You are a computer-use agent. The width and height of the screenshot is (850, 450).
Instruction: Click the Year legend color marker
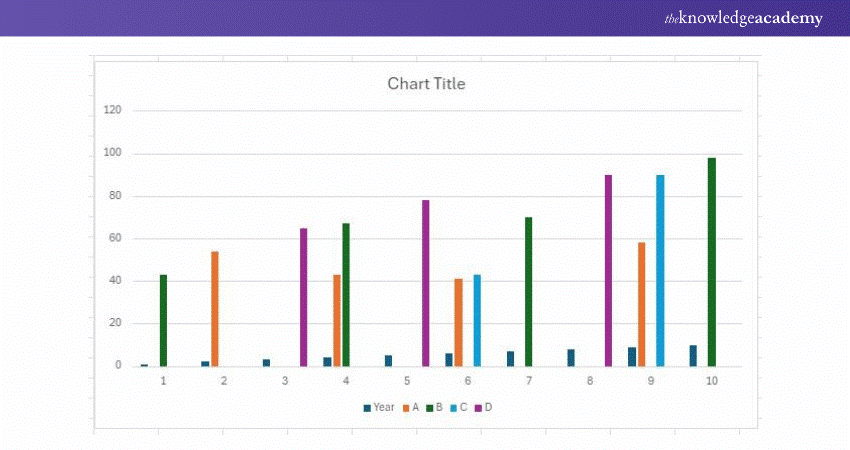click(367, 407)
